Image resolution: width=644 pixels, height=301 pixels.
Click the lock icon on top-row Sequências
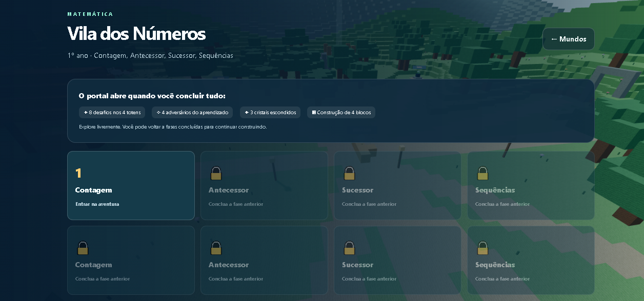[x=482, y=173]
